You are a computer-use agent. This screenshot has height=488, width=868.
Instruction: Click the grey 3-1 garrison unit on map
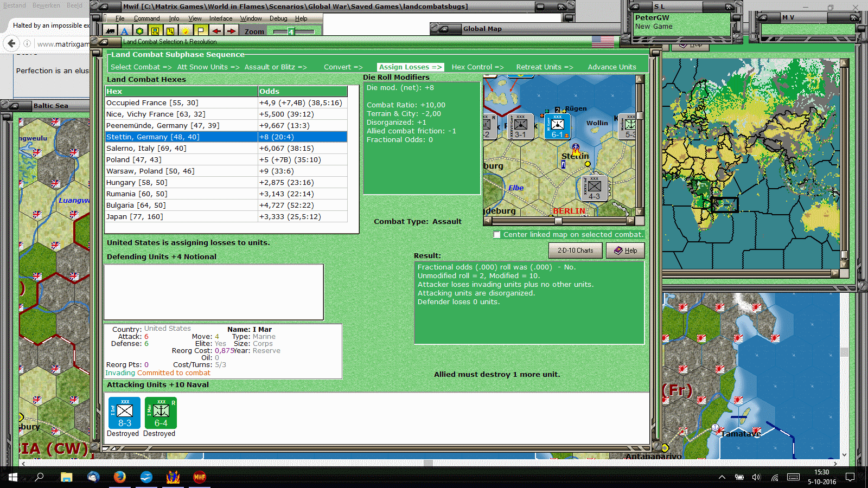[520, 126]
